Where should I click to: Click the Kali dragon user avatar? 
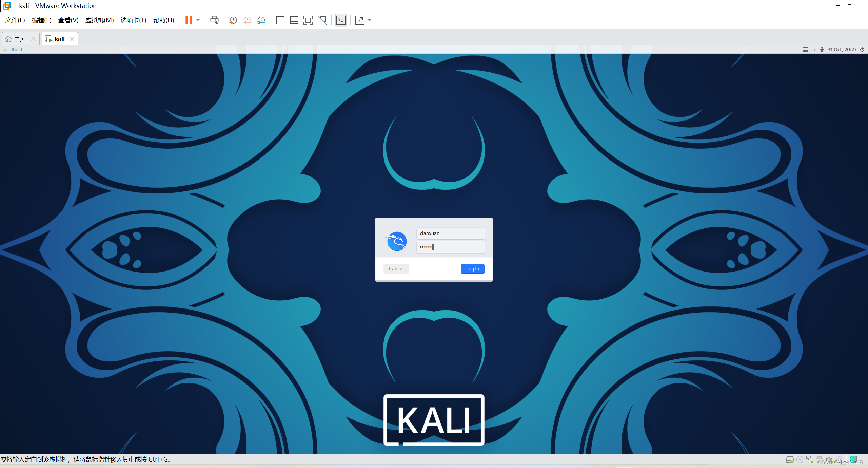(x=396, y=241)
